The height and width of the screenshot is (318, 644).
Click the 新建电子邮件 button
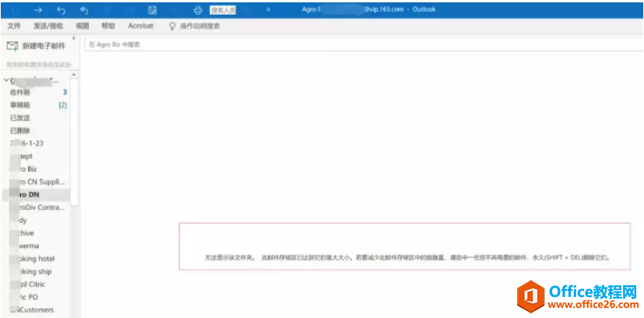click(36, 46)
